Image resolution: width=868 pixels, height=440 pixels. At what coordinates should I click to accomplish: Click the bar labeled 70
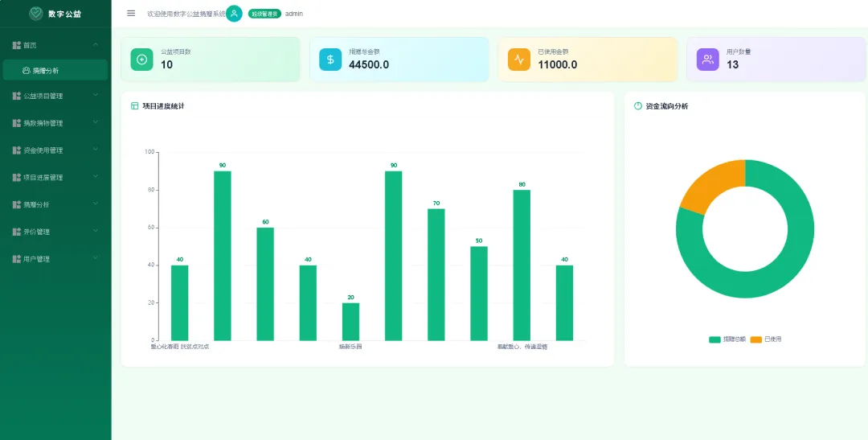(436, 274)
